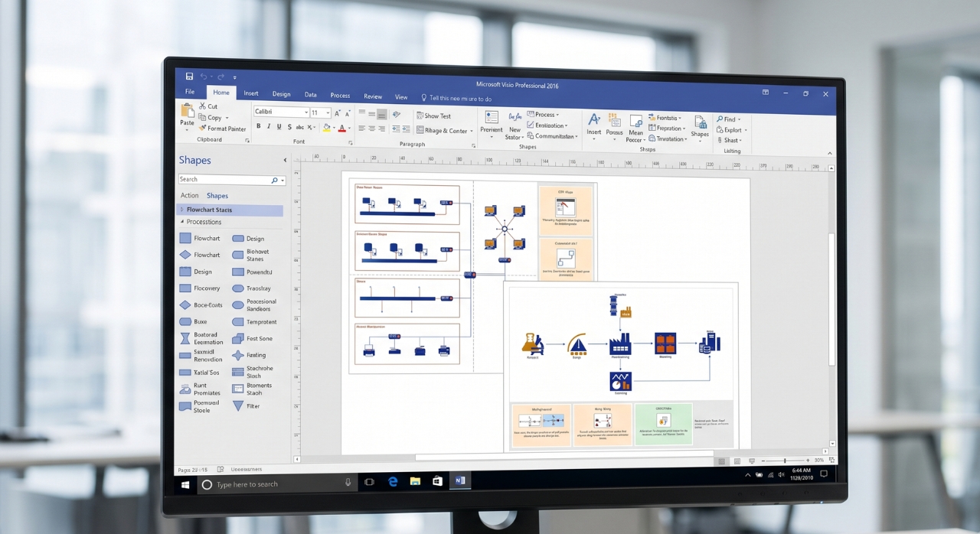Click the Copy icon
Screen dimensions: 980x534
pos(202,117)
